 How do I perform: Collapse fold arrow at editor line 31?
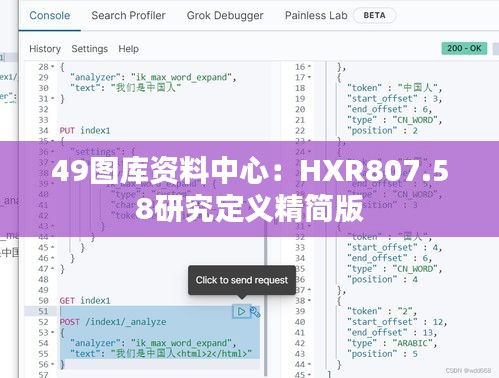53,99
